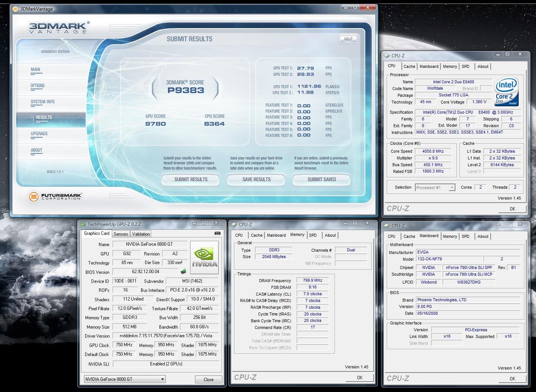The width and height of the screenshot is (536, 392).
Task: Open UPGRADE section in 3DMark sidebar
Action: pyautogui.click(x=39, y=134)
